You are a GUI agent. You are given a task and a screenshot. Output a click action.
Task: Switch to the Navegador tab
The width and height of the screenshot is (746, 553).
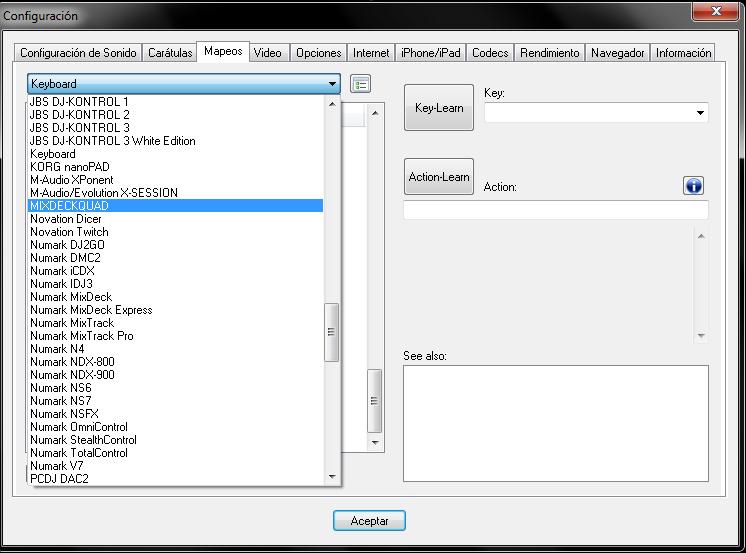click(618, 53)
